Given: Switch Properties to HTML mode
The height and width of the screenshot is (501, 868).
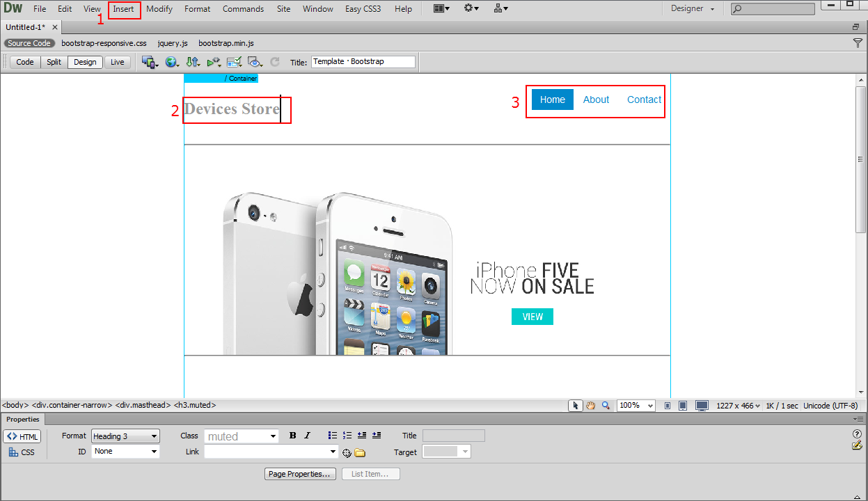Looking at the screenshot, I should click(22, 436).
